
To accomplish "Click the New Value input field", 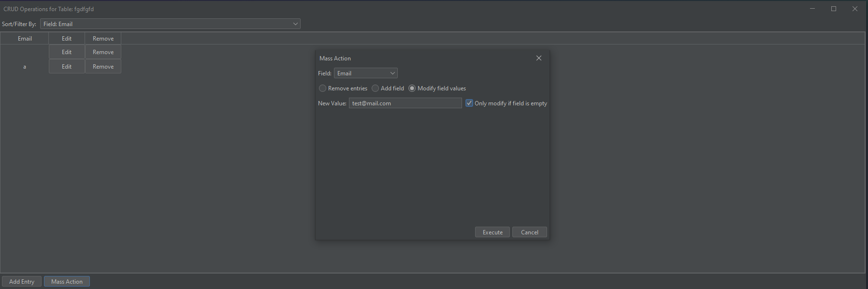I will 405,103.
